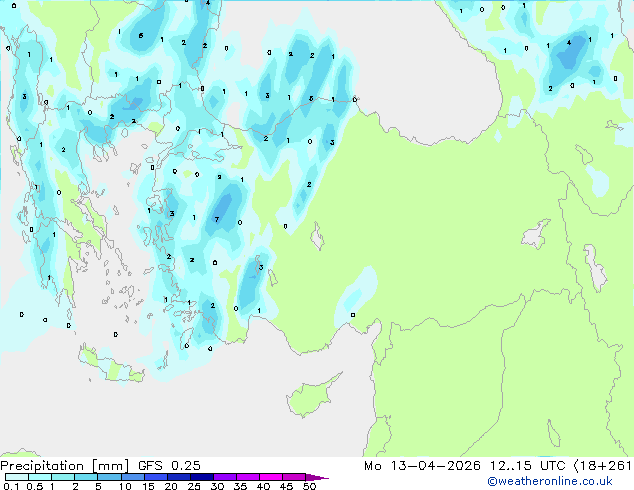This screenshot has width=634, height=490.
Task: Click the purple arrow tip past 50
Action: pos(317,478)
